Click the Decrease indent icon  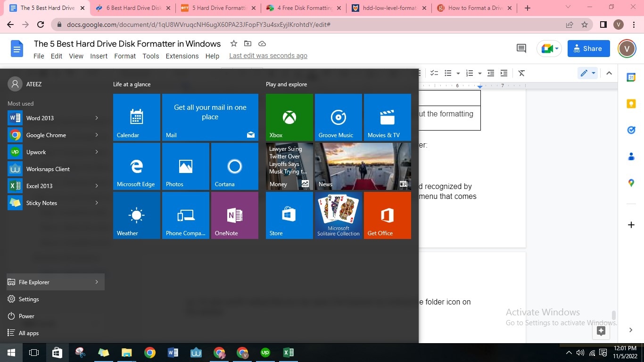coord(491,73)
